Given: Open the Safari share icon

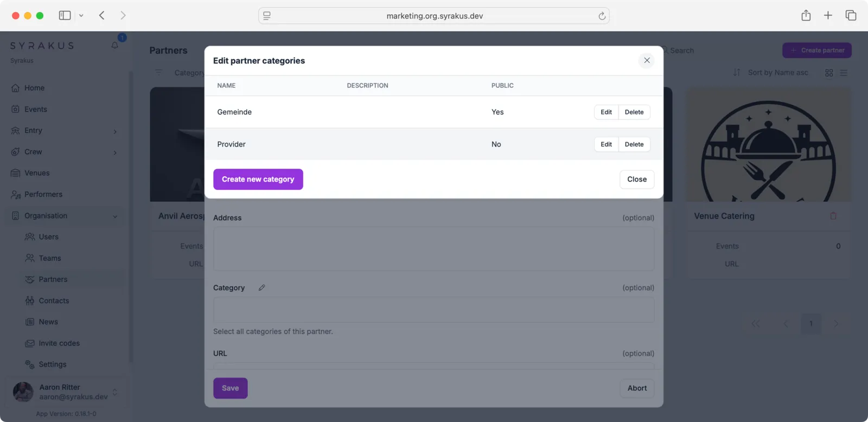Looking at the screenshot, I should coord(806,16).
